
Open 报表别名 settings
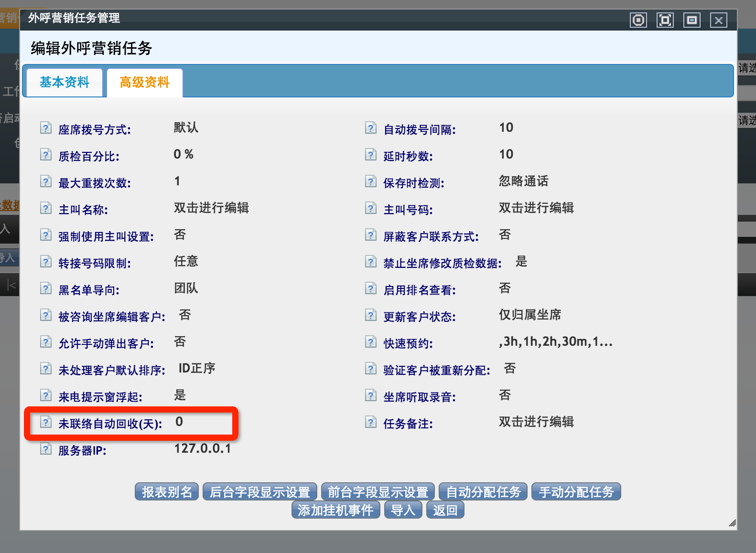point(167,492)
